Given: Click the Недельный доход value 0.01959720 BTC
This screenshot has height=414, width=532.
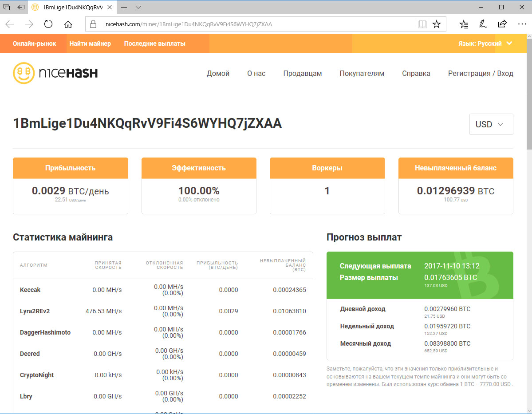Looking at the screenshot, I should [x=447, y=326].
